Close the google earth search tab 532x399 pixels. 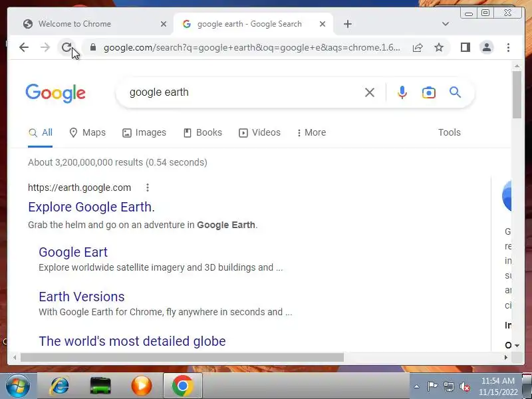[323, 24]
